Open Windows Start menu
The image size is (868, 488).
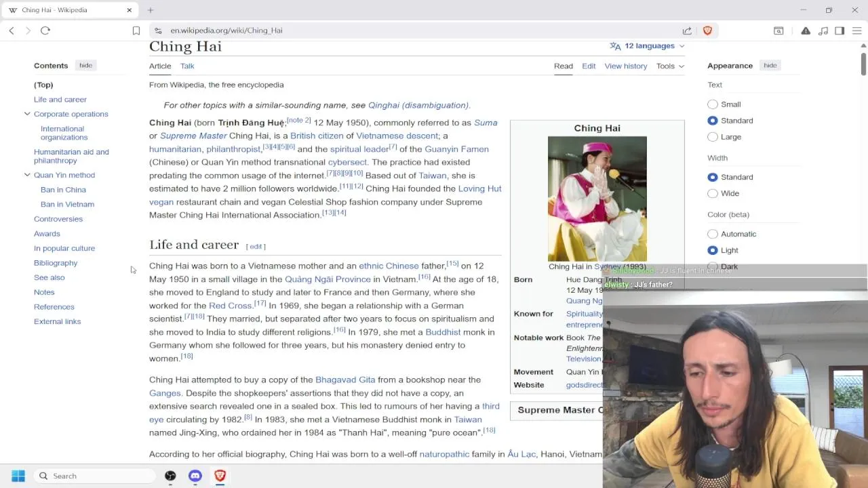coord(18,476)
